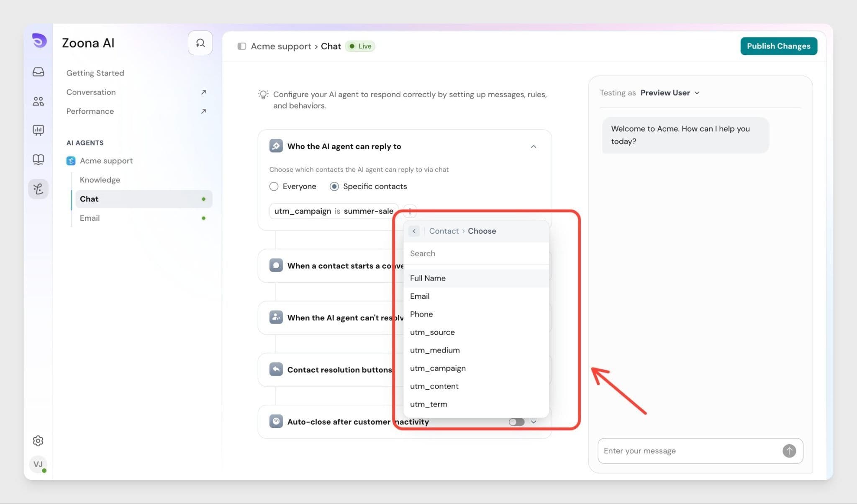Click the lightbulb tip icon

(263, 95)
